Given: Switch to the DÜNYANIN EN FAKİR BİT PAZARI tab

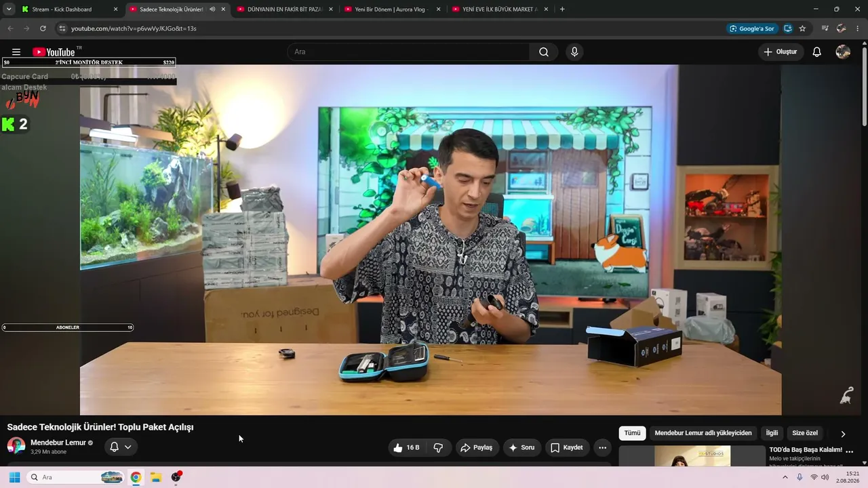Looking at the screenshot, I should point(285,9).
